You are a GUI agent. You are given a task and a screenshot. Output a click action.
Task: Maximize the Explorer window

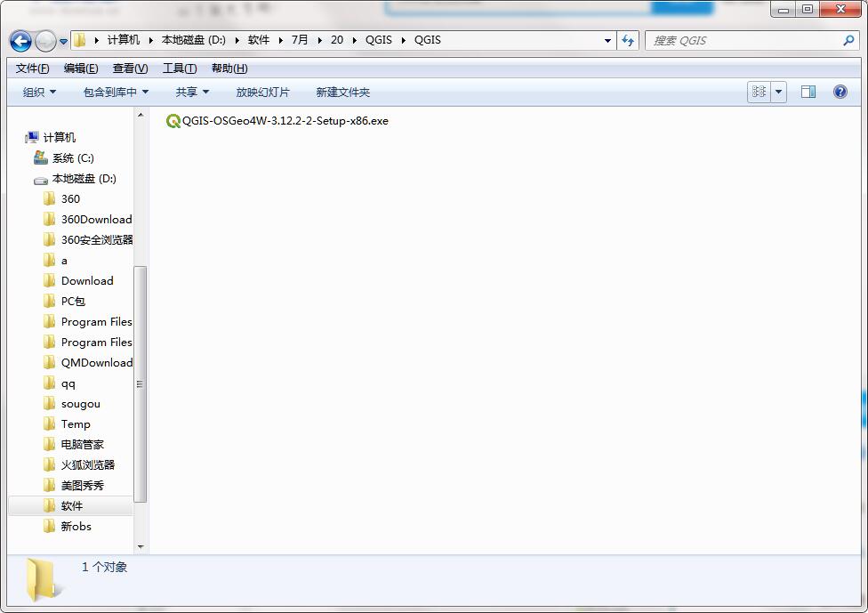pos(808,10)
